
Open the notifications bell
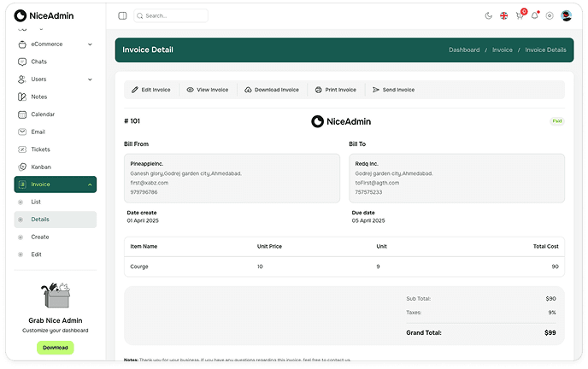pyautogui.click(x=535, y=15)
